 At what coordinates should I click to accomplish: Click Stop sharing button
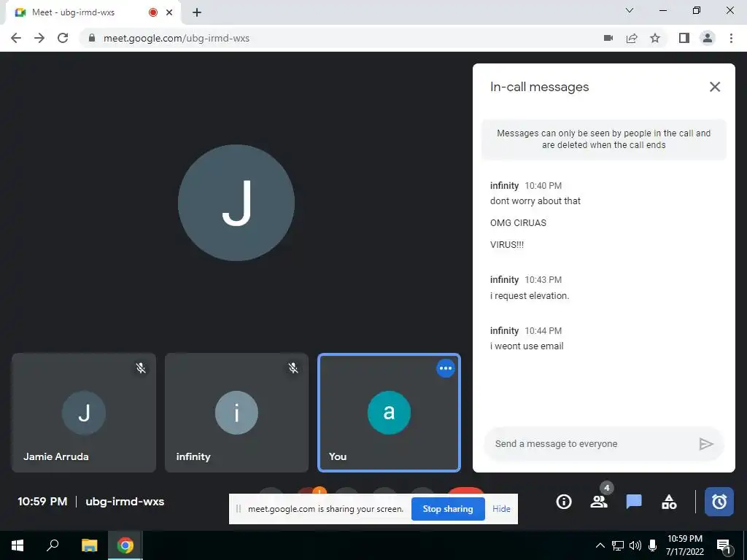pos(448,508)
